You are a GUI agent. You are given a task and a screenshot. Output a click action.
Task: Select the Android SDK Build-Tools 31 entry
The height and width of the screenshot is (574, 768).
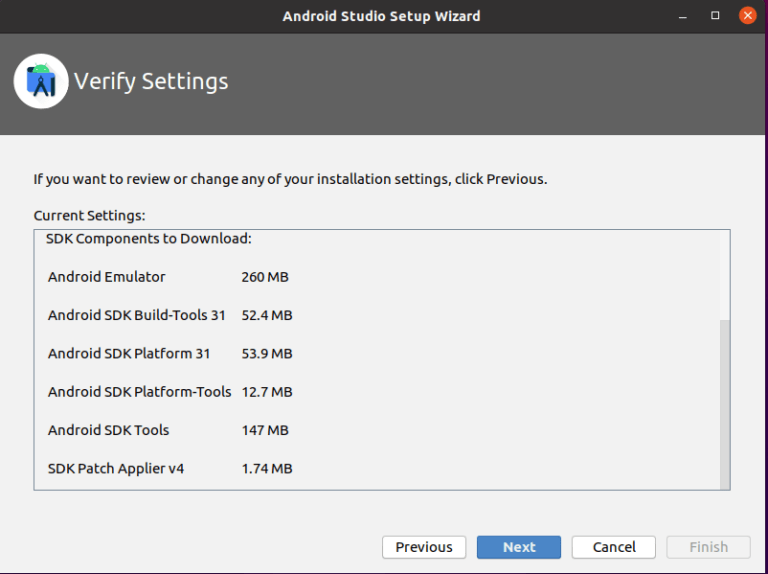click(x=137, y=315)
